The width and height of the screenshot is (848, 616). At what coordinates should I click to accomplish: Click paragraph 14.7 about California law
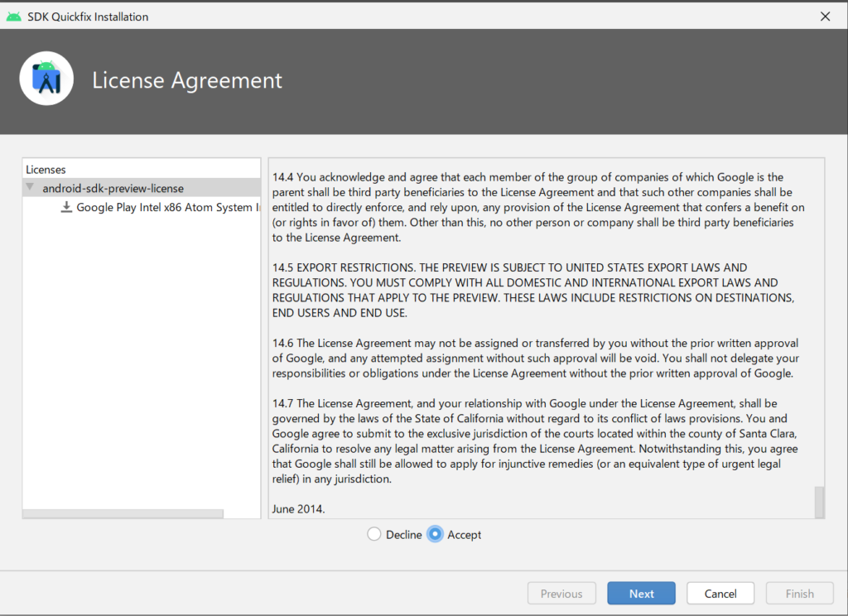coord(535,440)
